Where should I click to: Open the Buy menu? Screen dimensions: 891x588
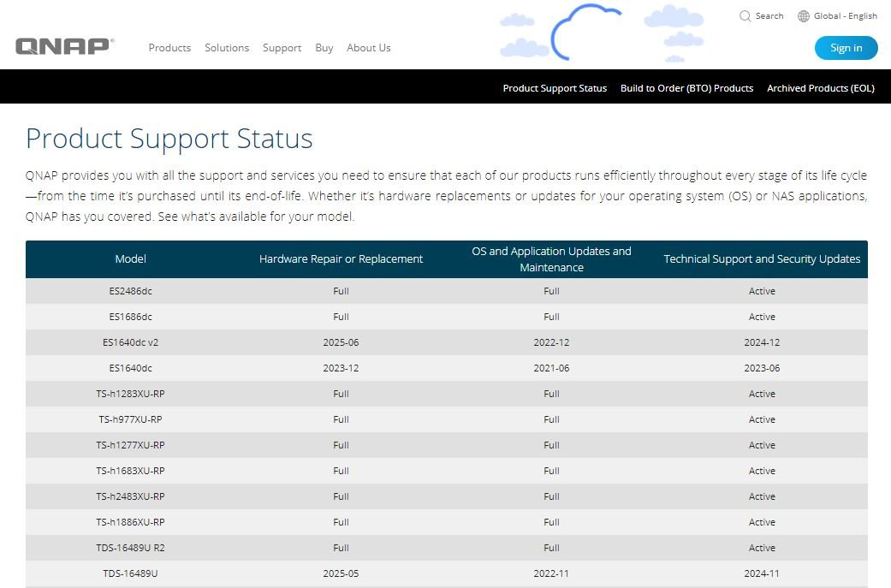[x=324, y=48]
